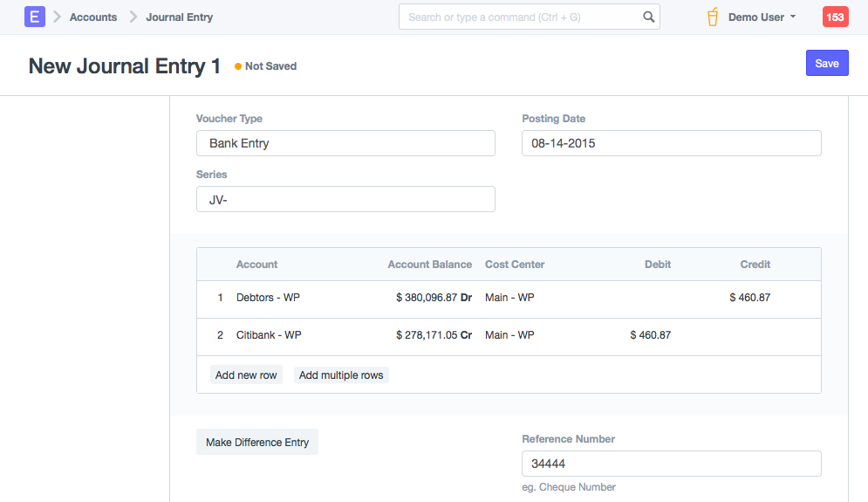Open the Voucher Type Bank Entry selector
The width and height of the screenshot is (868, 502).
[345, 143]
